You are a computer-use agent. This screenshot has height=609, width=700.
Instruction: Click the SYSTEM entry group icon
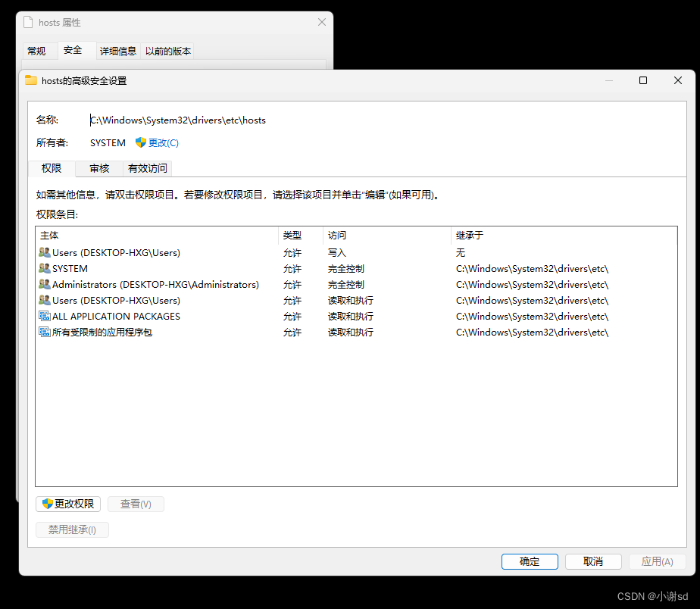pos(46,268)
